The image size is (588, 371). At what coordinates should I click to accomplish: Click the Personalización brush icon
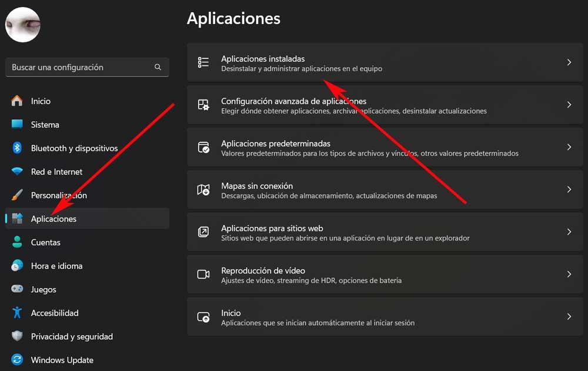pyautogui.click(x=16, y=195)
